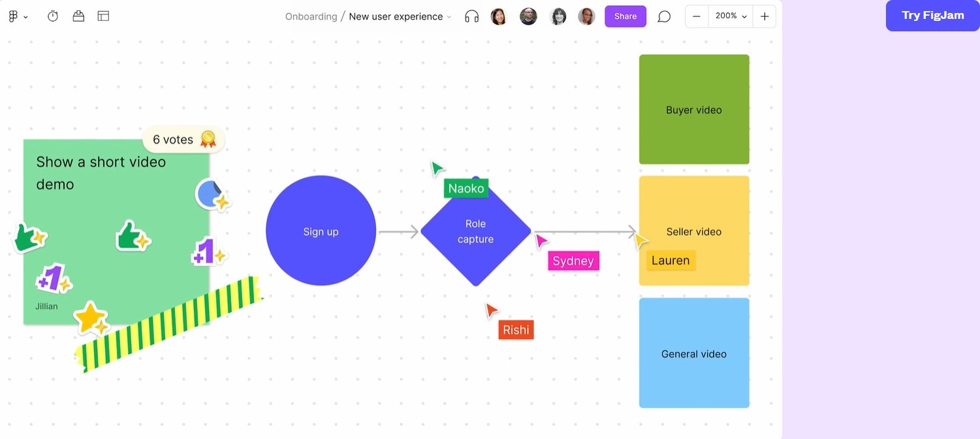Image resolution: width=980 pixels, height=439 pixels.
Task: Click the bald man with glasses avatar
Action: pos(528,16)
